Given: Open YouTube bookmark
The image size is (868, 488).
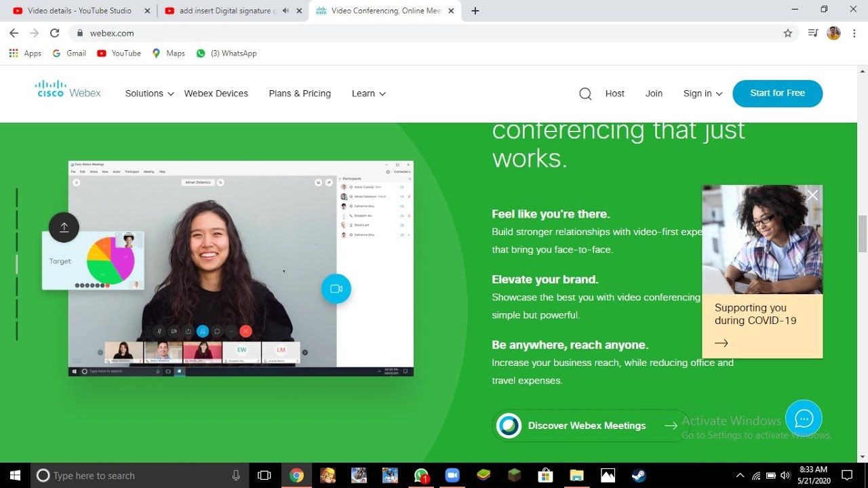Looking at the screenshot, I should point(119,54).
